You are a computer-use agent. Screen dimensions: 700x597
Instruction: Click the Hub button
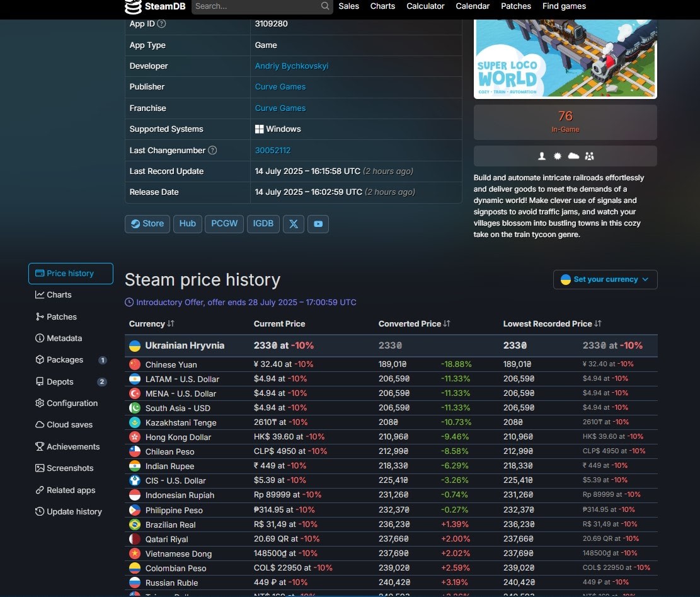pos(188,224)
